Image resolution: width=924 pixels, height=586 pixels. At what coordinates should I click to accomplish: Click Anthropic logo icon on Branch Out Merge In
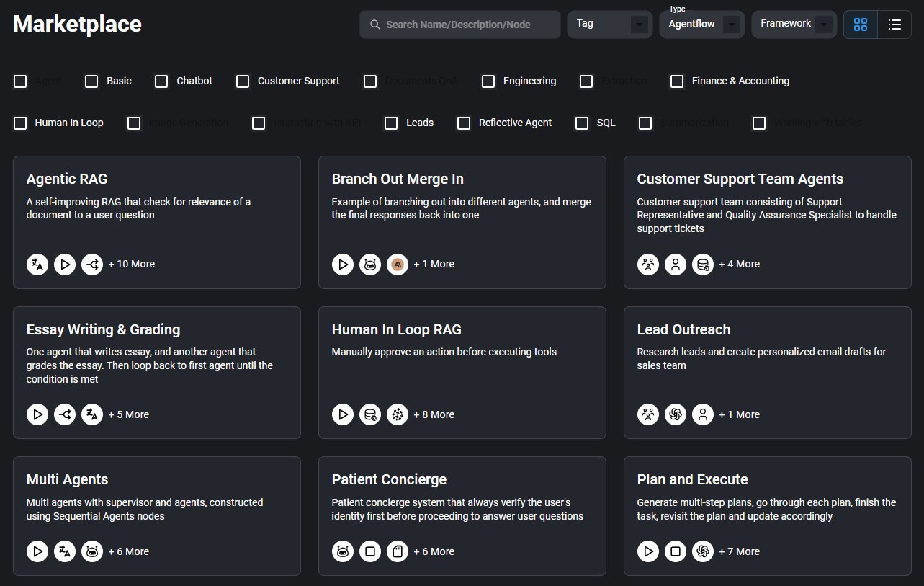[x=398, y=265]
